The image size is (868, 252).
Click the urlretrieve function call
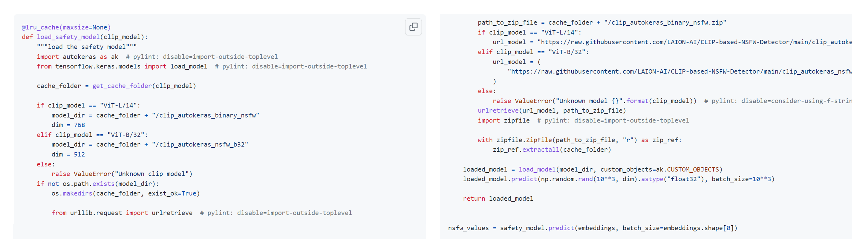(552, 111)
